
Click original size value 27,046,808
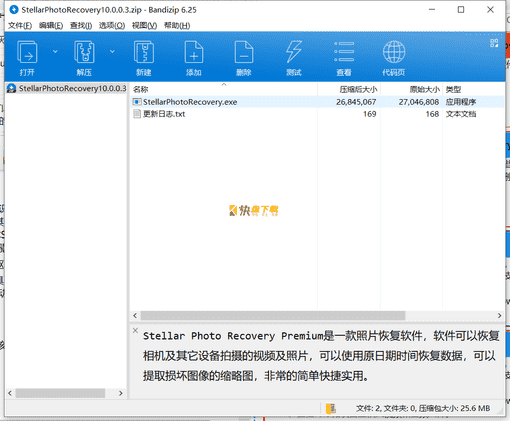(x=419, y=102)
